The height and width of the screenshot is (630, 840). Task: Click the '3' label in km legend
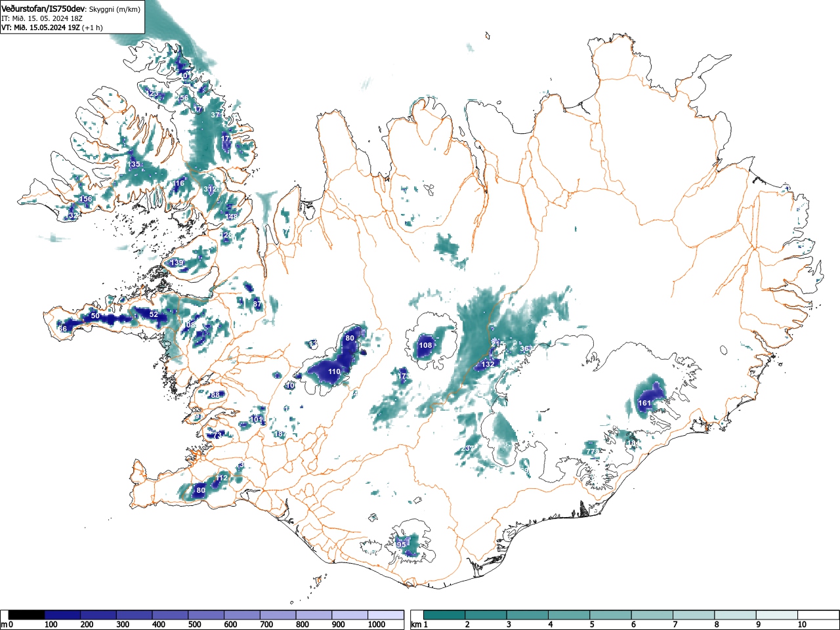(509, 625)
